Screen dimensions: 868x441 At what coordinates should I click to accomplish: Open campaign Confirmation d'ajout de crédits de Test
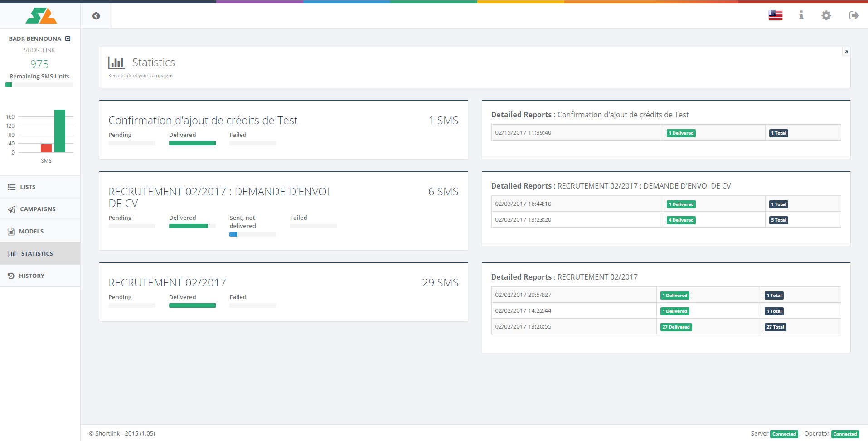coord(203,121)
